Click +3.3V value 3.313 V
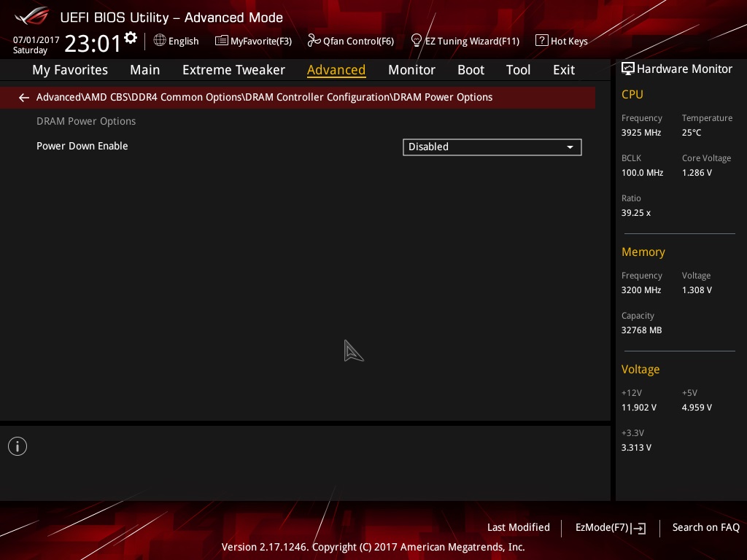Screen dimensions: 747x560 [636, 448]
